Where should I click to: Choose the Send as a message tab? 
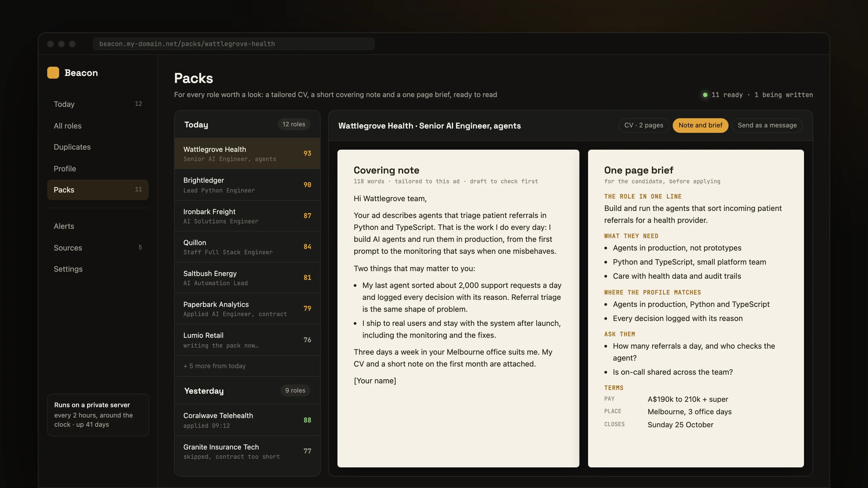coord(767,125)
